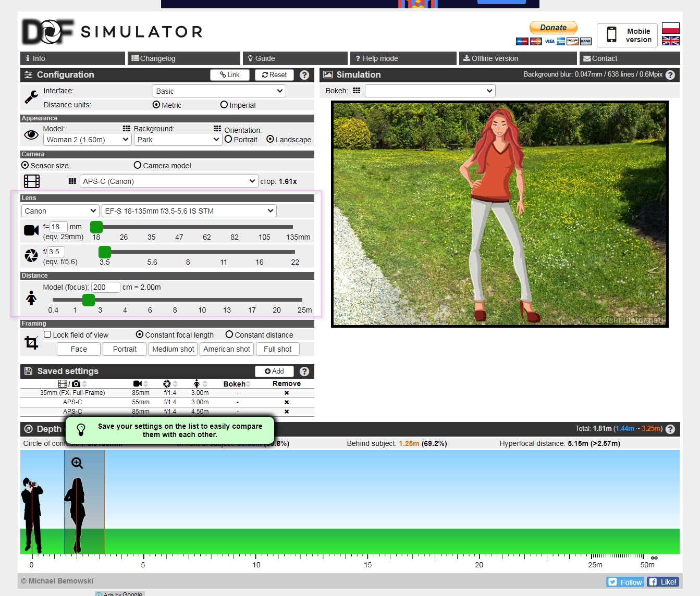Click the Facebook Like button
Viewport: 700px width, 596px height.
(663, 582)
